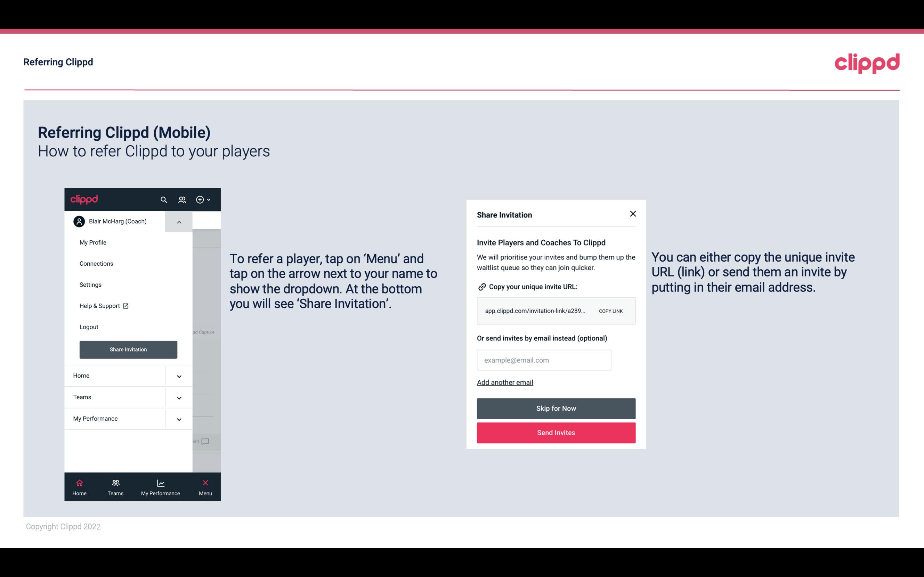Open Help & Support external link
Screen dimensions: 924x577
point(104,306)
